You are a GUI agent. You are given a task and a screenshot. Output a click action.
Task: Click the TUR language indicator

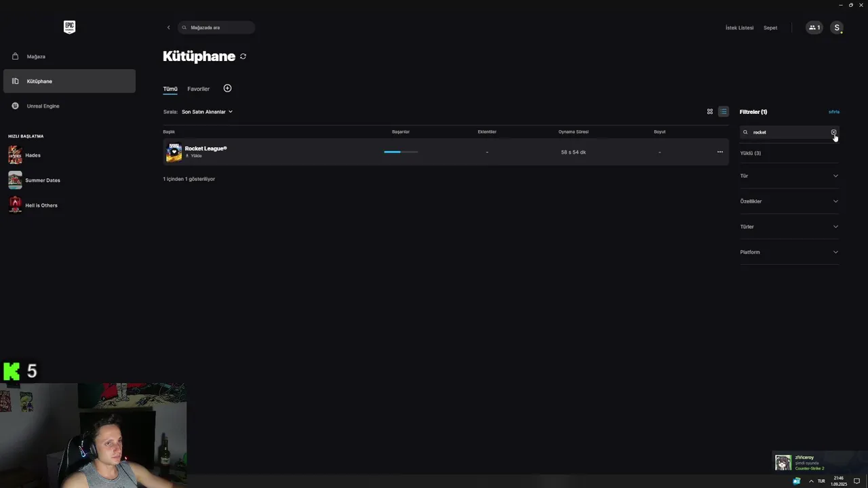click(x=821, y=481)
